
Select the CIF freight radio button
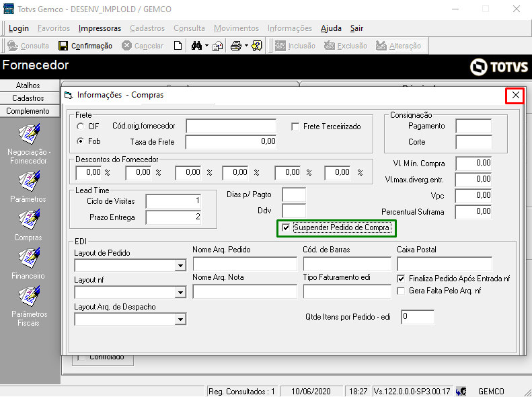81,127
